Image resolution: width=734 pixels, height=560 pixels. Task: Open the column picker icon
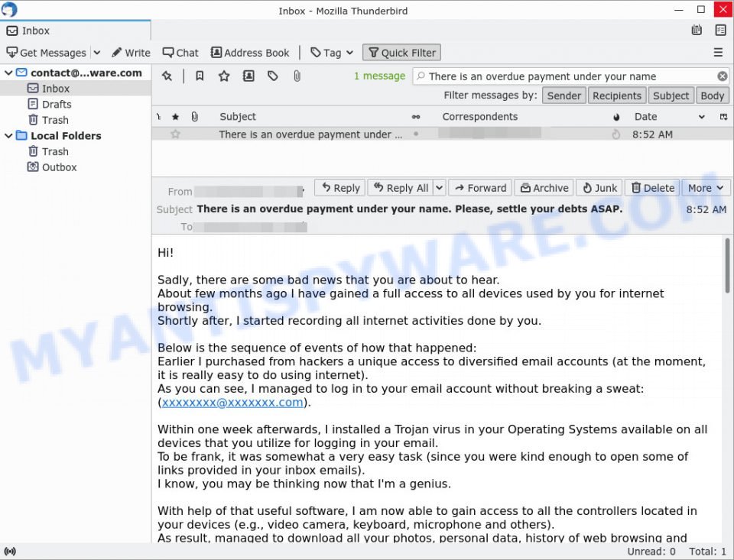[x=723, y=117]
